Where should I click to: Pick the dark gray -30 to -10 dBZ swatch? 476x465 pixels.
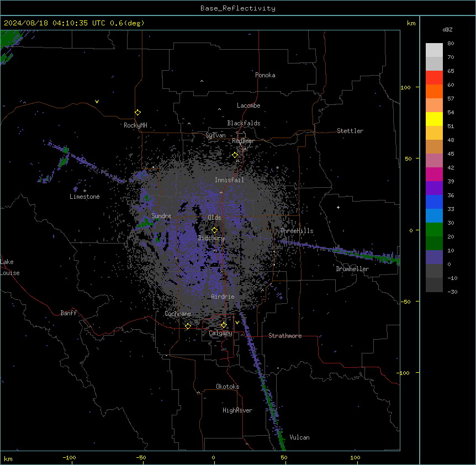coord(434,285)
